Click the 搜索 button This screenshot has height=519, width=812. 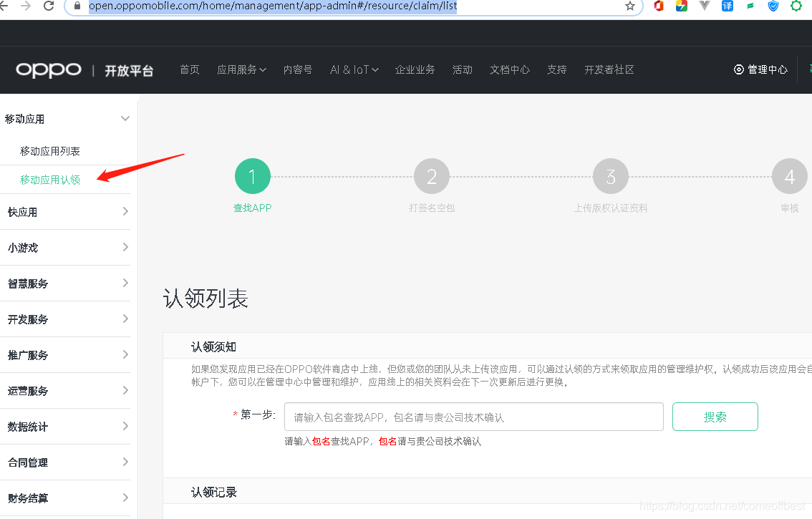tap(715, 417)
